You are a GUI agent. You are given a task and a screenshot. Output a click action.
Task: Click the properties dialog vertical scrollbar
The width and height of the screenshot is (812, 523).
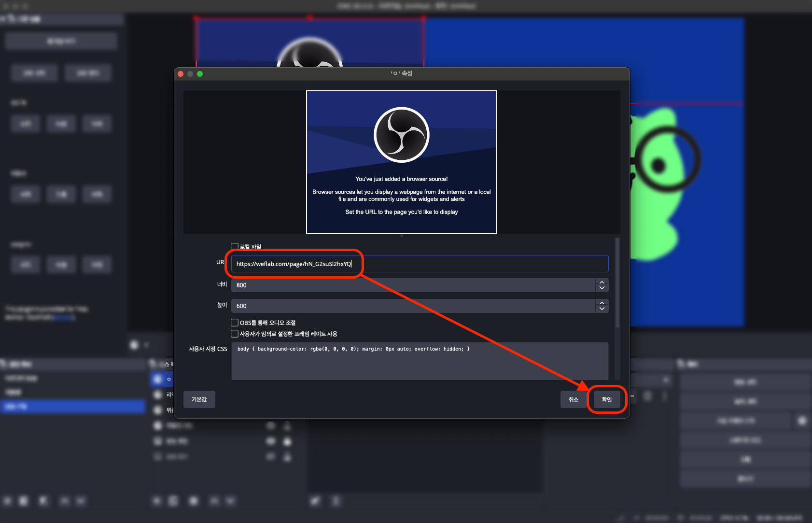pyautogui.click(x=617, y=283)
